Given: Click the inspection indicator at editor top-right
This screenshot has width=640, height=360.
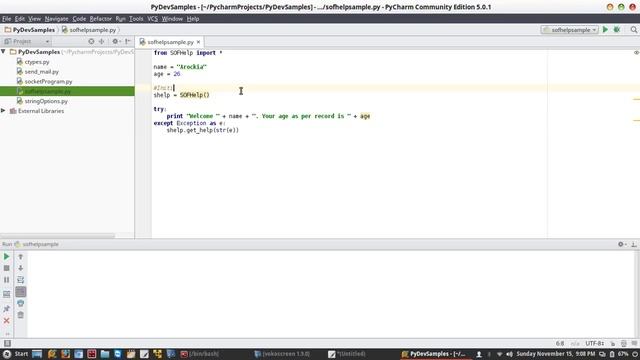Looking at the screenshot, I should (636, 53).
